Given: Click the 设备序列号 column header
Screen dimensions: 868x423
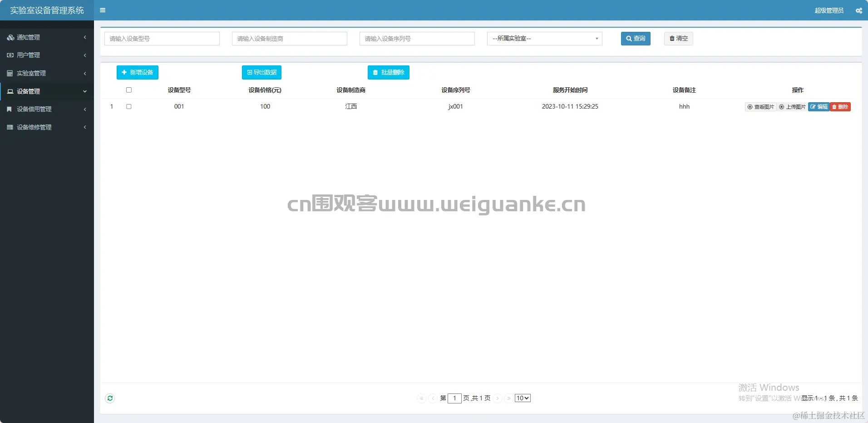Looking at the screenshot, I should point(456,90).
